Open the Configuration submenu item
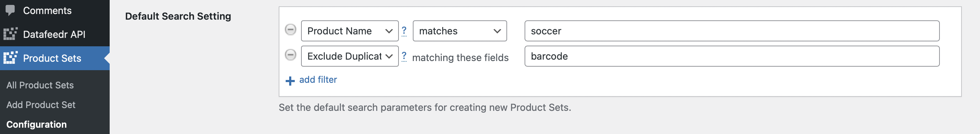This screenshot has height=134, width=980. tap(37, 125)
